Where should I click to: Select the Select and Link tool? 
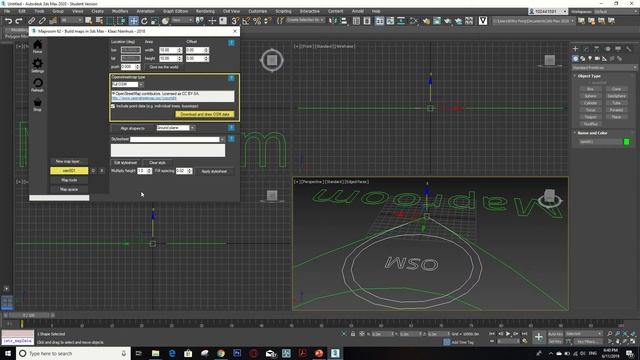tap(31, 20)
